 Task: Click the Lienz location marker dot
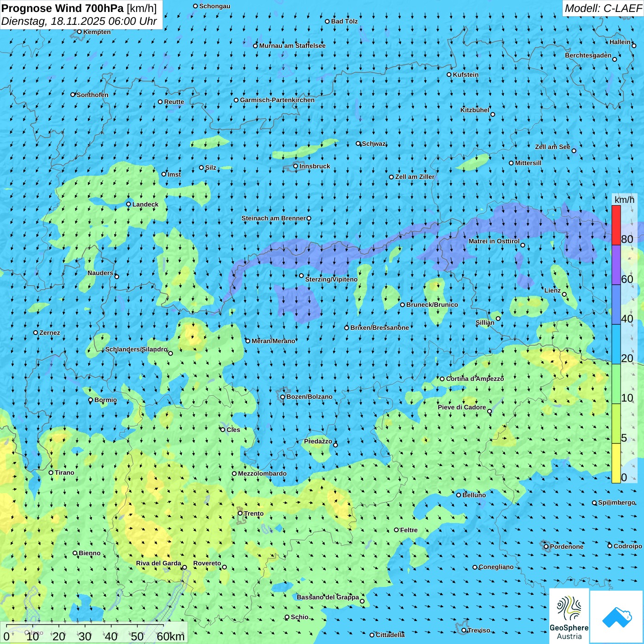click(x=564, y=294)
